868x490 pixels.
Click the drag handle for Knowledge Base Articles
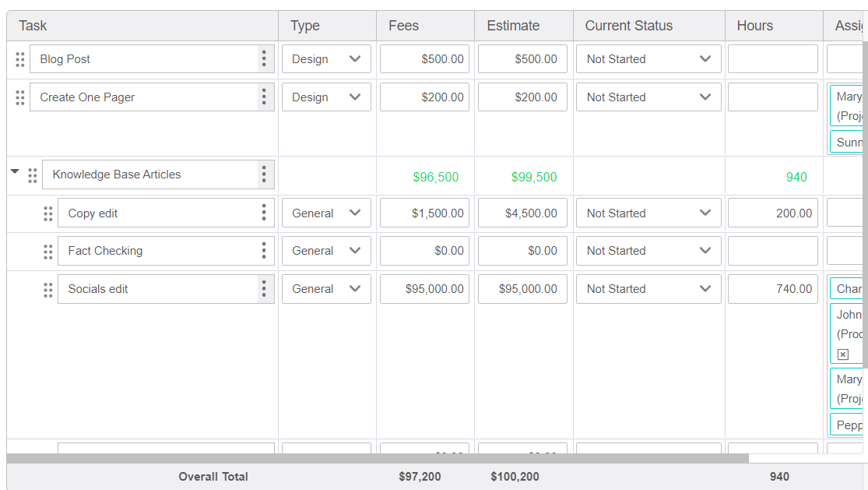33,175
